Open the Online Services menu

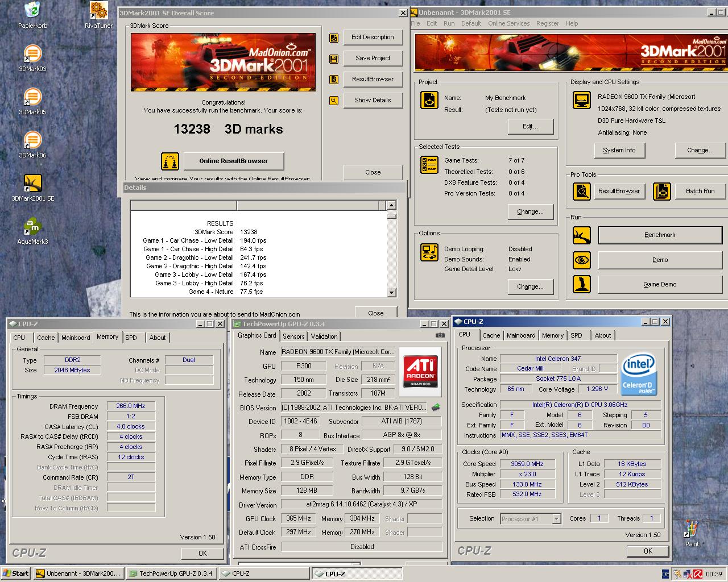[x=508, y=23]
